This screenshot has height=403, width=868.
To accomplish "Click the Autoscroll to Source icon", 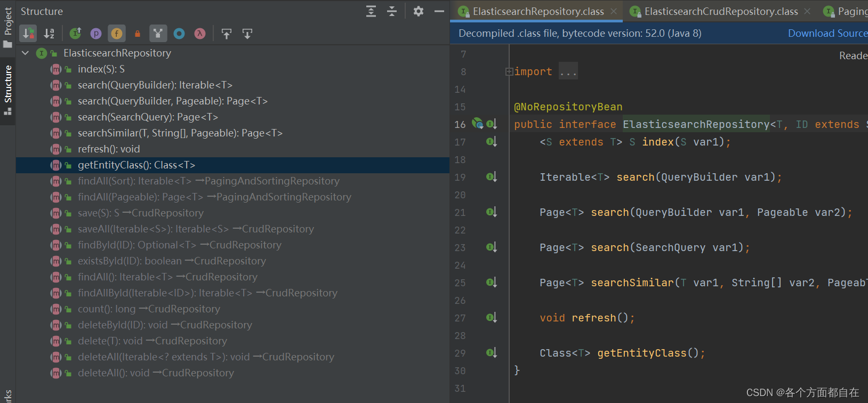I will tap(227, 34).
